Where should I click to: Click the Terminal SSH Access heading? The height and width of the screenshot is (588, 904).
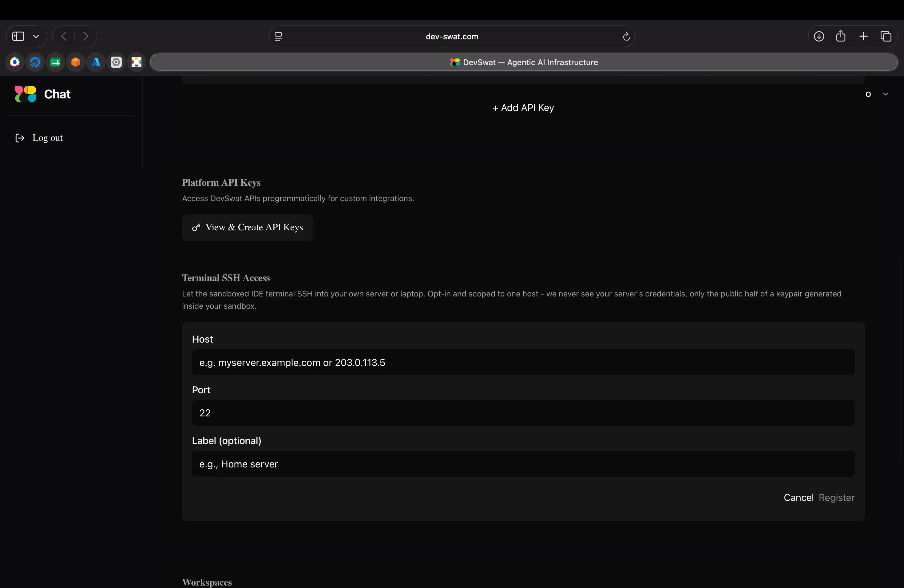[226, 278]
